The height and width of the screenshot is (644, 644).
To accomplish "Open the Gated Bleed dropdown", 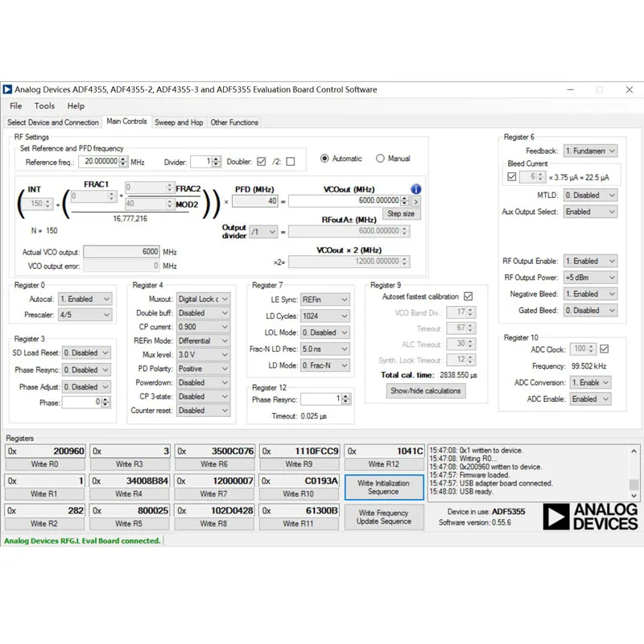I will pos(590,311).
